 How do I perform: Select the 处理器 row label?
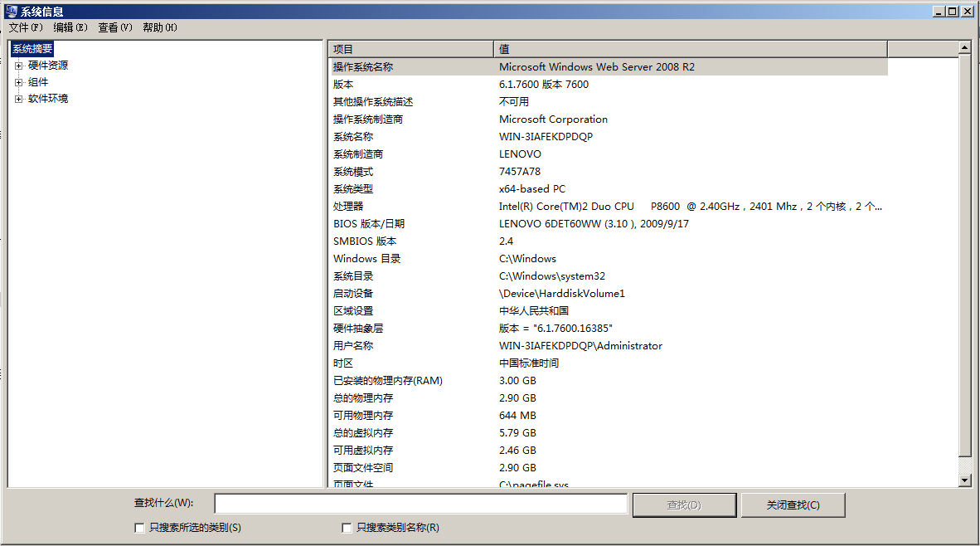click(348, 207)
